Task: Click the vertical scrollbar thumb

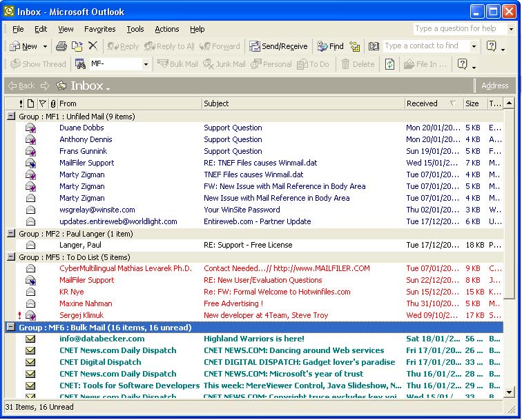Action: 509,204
